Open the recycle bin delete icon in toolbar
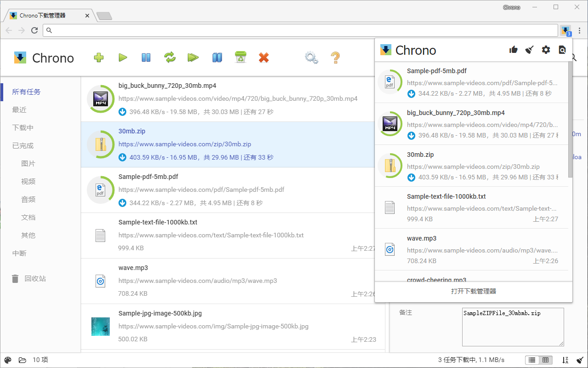This screenshot has width=588, height=368. tap(240, 57)
